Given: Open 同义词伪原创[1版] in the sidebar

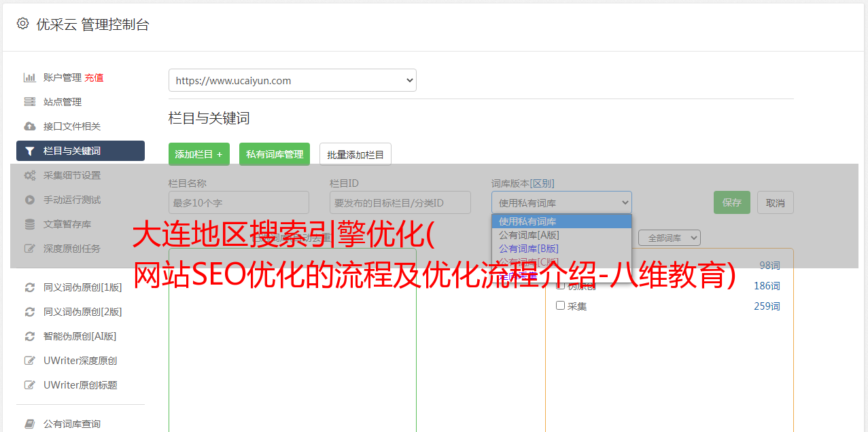Looking at the screenshot, I should 83,287.
